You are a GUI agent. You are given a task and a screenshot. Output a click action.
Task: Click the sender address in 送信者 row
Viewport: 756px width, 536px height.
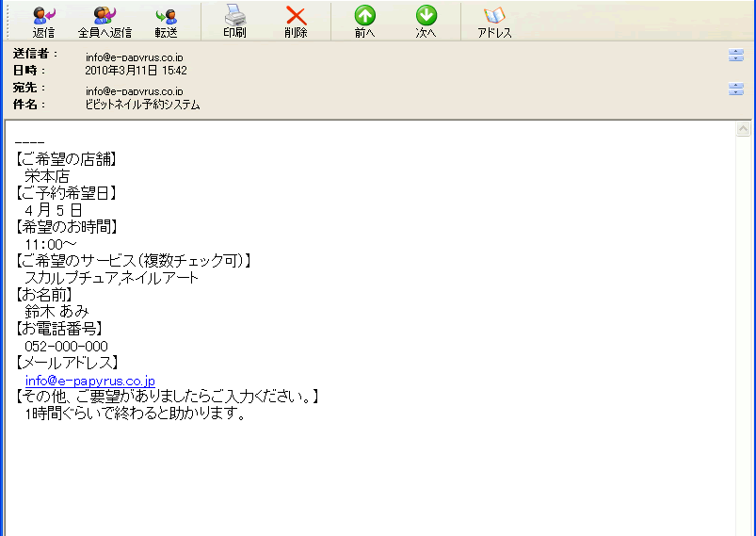(x=134, y=57)
